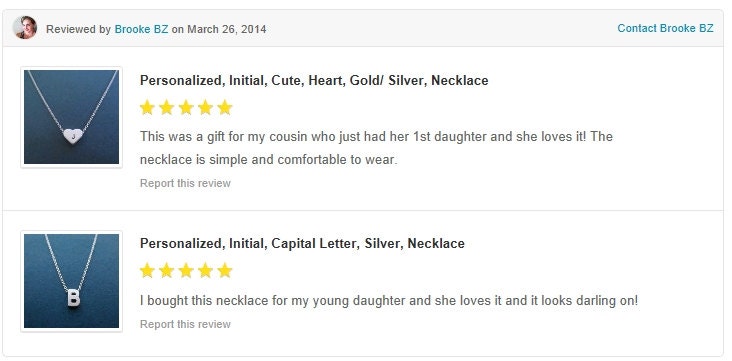Image resolution: width=732 pixels, height=361 pixels.
Task: Click first star of heart necklace rating
Action: [x=147, y=107]
